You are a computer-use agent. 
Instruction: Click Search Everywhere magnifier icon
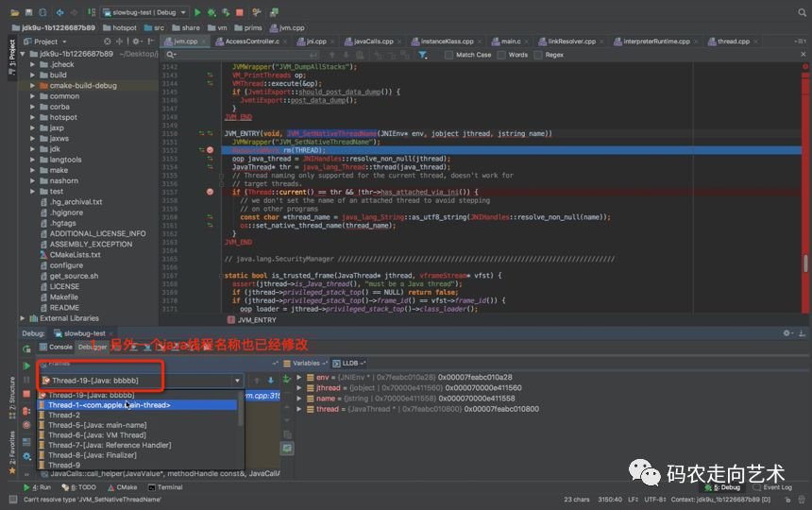click(803, 12)
